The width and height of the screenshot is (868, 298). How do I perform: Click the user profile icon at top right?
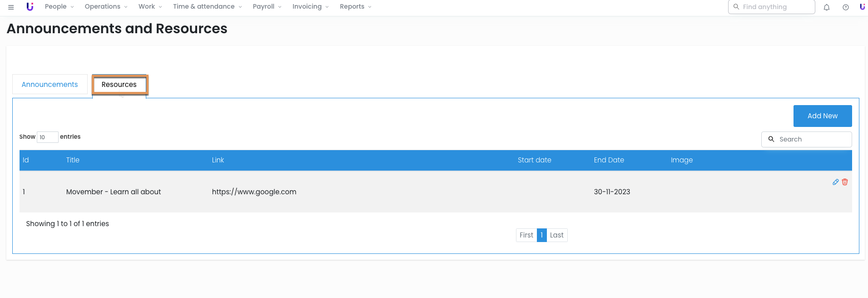pos(862,7)
